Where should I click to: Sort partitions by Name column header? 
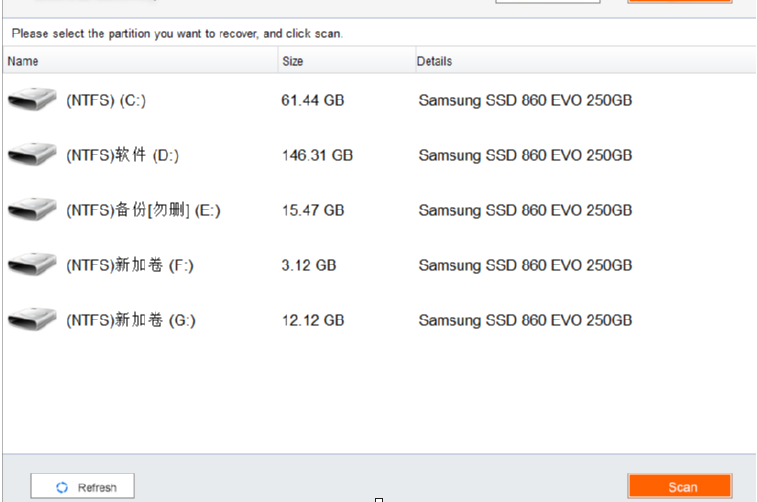140,61
